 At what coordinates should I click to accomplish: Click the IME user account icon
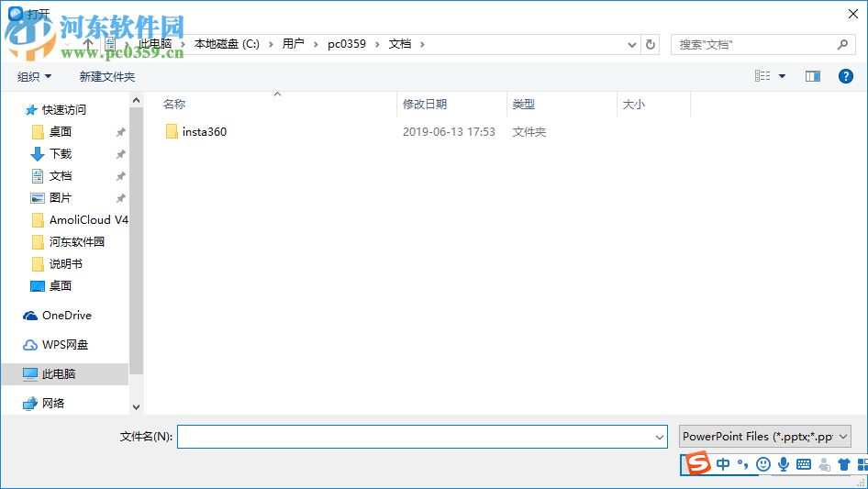pyautogui.click(x=824, y=464)
